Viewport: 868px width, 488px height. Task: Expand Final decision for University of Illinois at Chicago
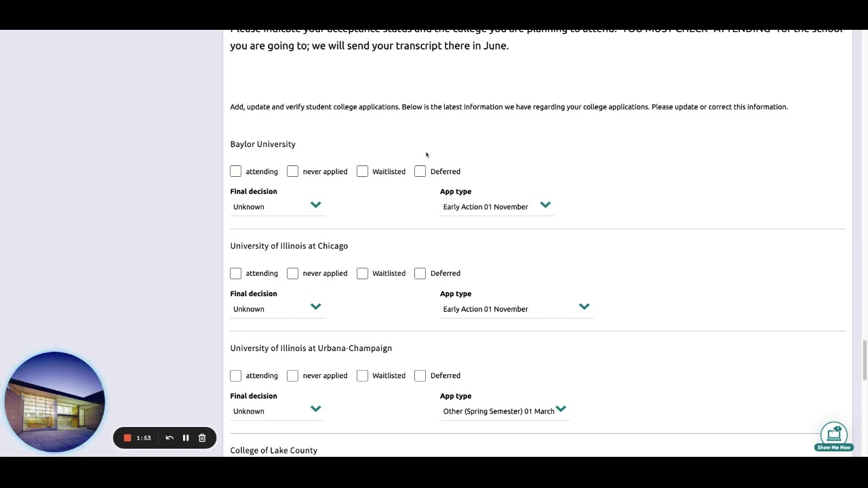pos(277,309)
